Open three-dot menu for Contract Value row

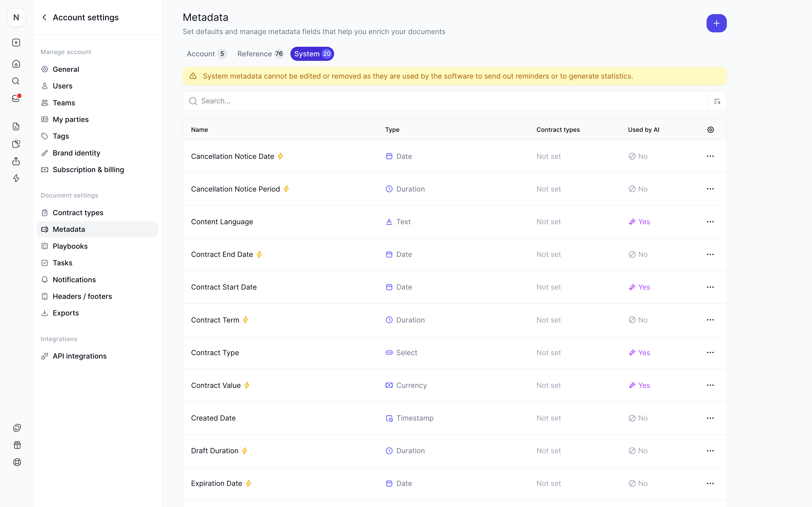point(710,385)
